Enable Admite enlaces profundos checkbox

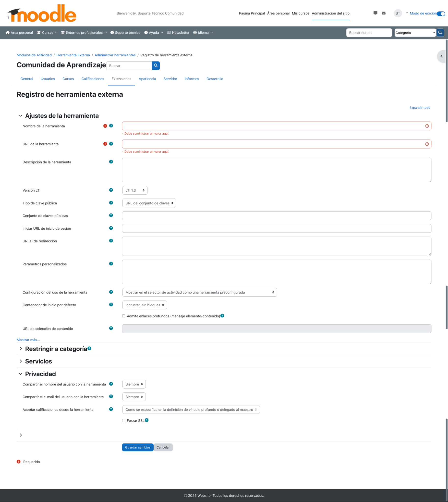tap(123, 316)
